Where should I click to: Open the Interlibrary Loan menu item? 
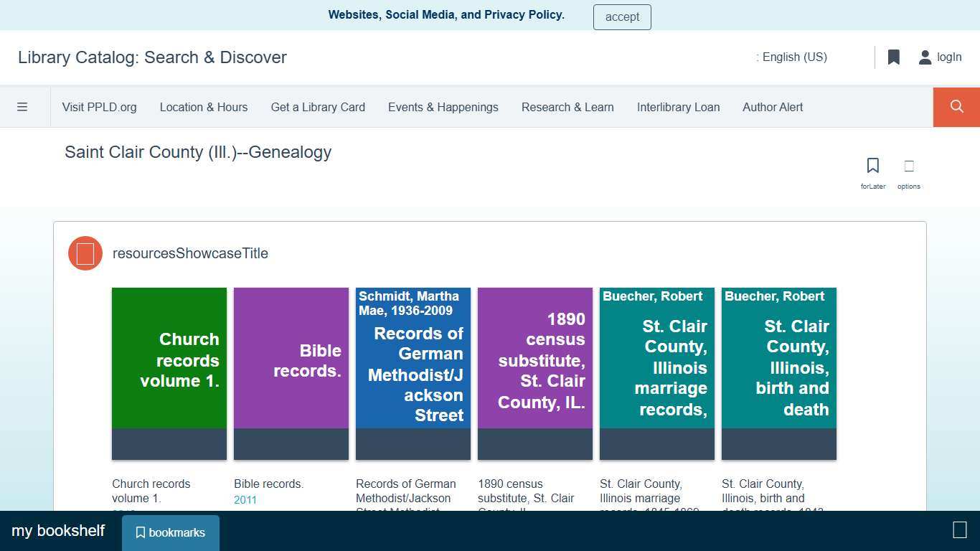tap(678, 107)
